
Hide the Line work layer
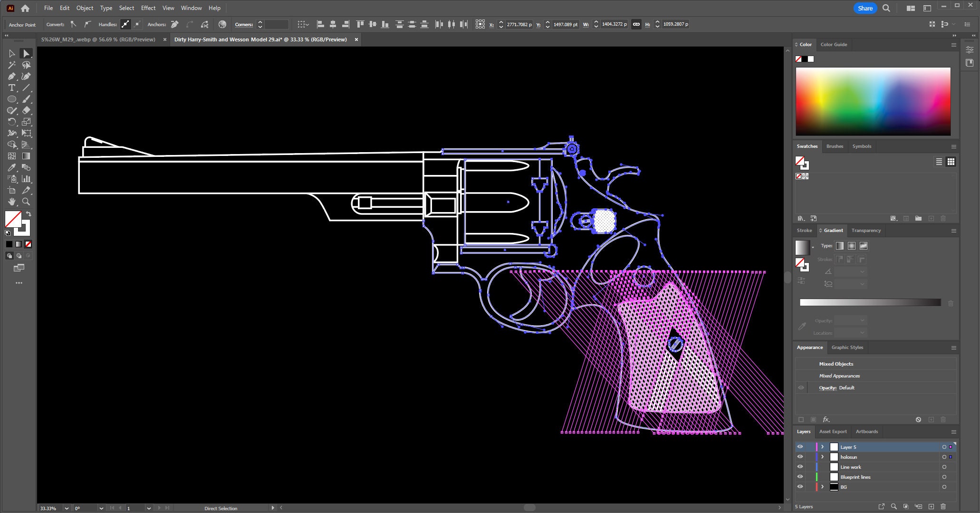(800, 467)
